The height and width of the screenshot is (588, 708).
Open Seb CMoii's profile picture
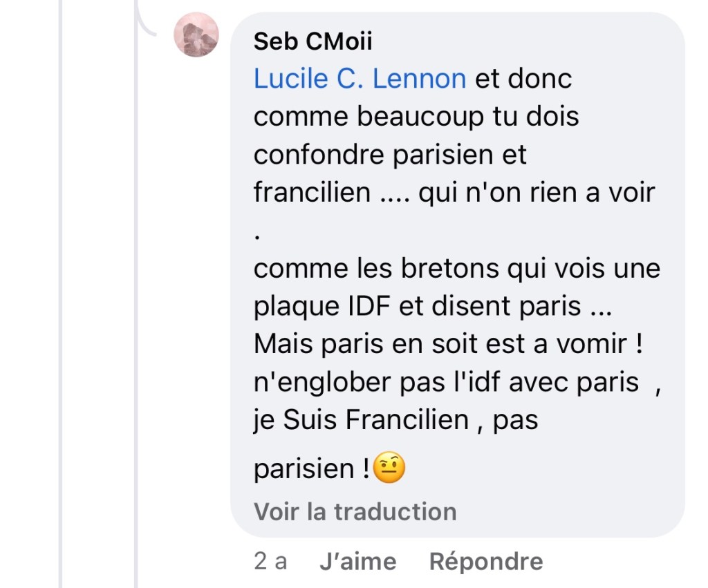point(196,35)
